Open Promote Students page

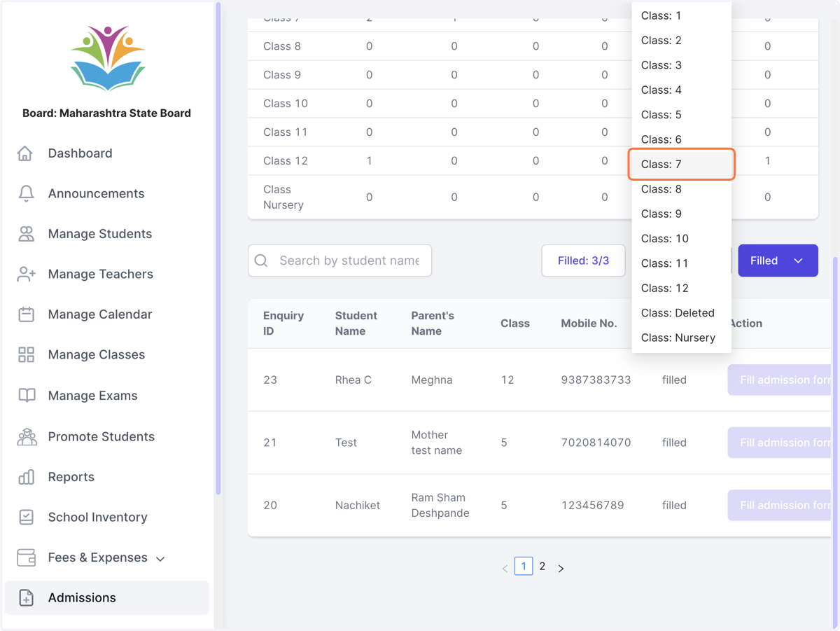107,436
